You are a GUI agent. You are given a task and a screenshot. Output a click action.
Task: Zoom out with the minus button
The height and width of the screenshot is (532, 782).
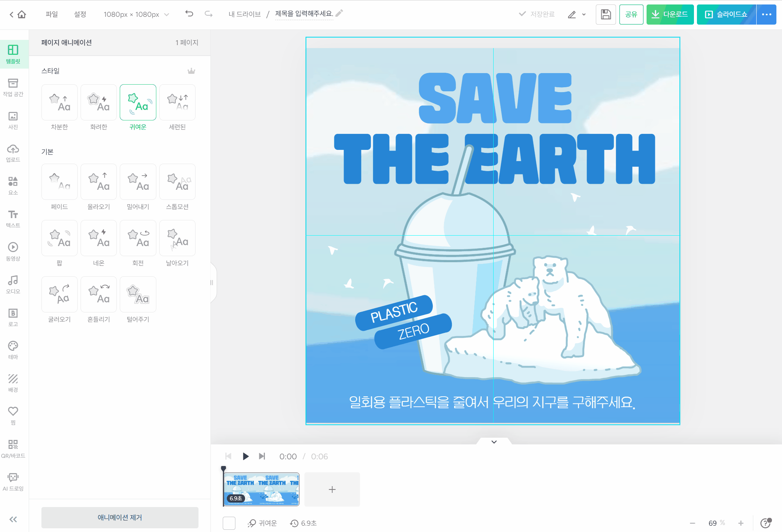pos(692,523)
